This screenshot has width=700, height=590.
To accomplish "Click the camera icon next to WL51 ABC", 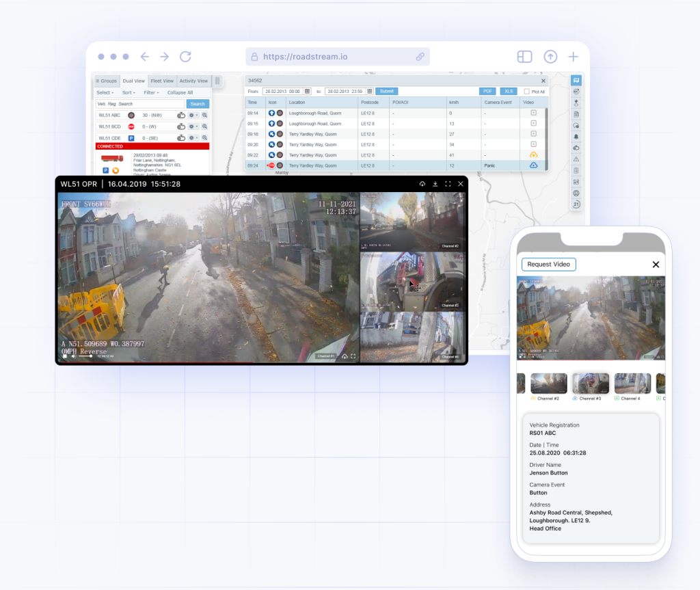I will point(180,115).
